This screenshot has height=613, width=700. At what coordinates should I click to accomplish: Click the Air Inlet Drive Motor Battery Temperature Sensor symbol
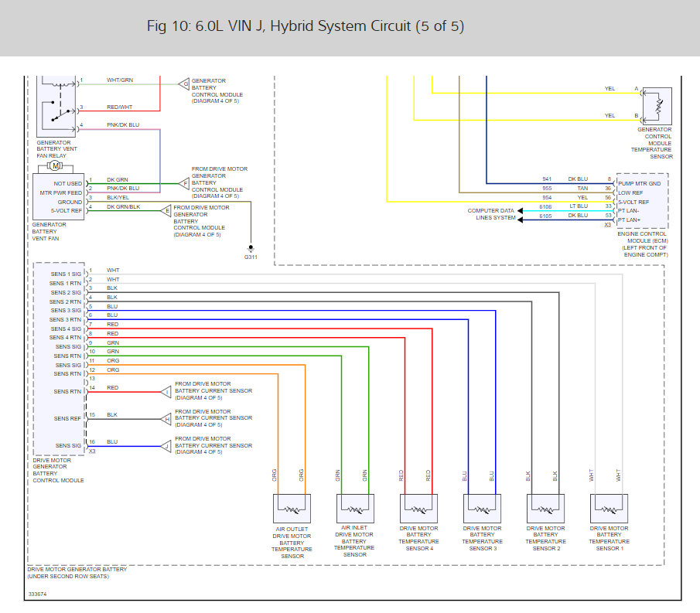[355, 509]
